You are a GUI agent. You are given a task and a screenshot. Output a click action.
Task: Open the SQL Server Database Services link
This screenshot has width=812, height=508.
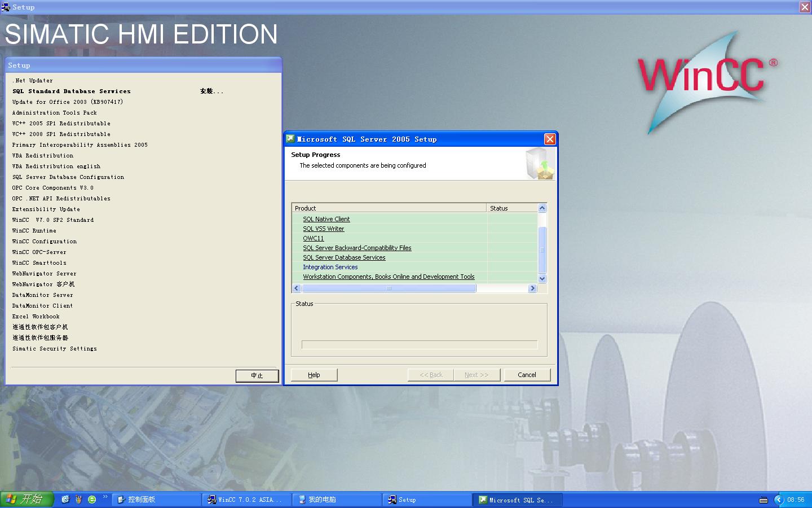(x=344, y=257)
